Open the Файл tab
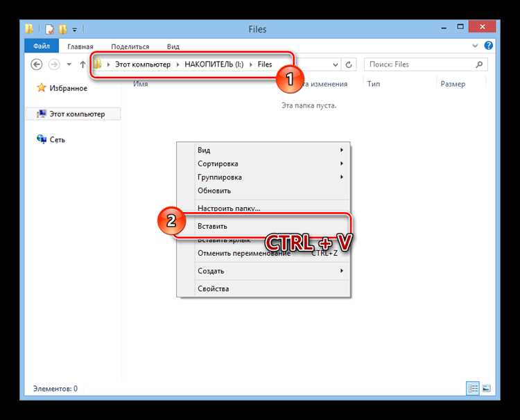Image resolution: width=520 pixels, height=420 pixels. pyautogui.click(x=42, y=46)
